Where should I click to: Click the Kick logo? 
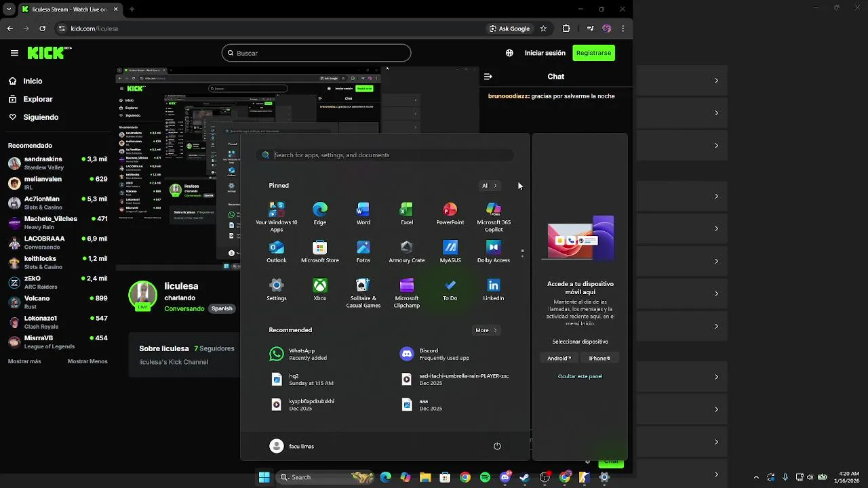[50, 53]
